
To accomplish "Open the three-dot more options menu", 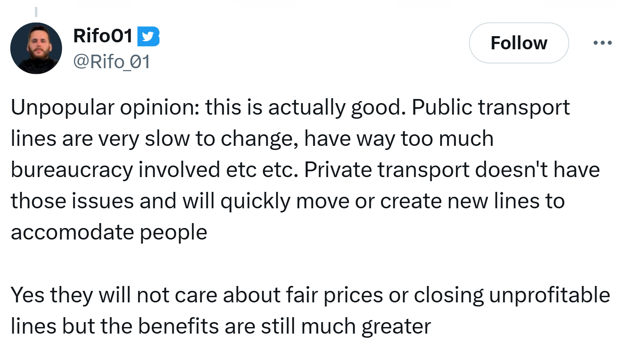I will (x=603, y=43).
